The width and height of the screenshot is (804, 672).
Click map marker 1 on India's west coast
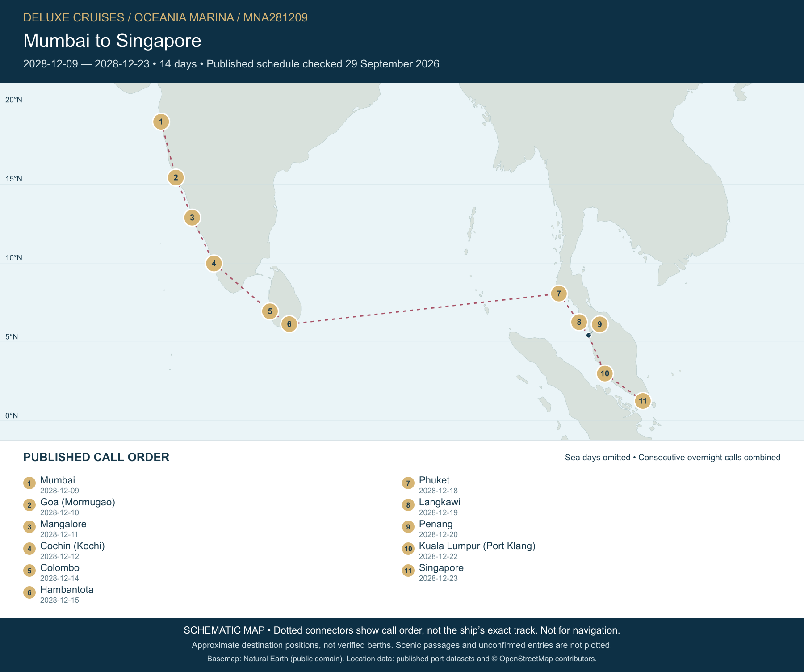161,122
